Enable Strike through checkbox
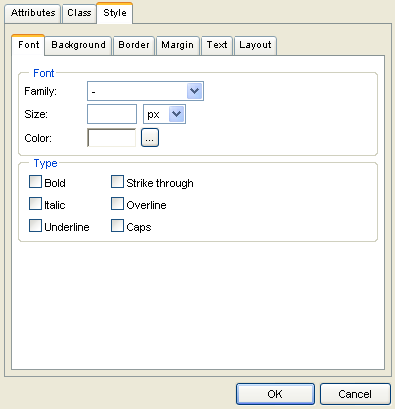The image size is (395, 409). tap(117, 182)
